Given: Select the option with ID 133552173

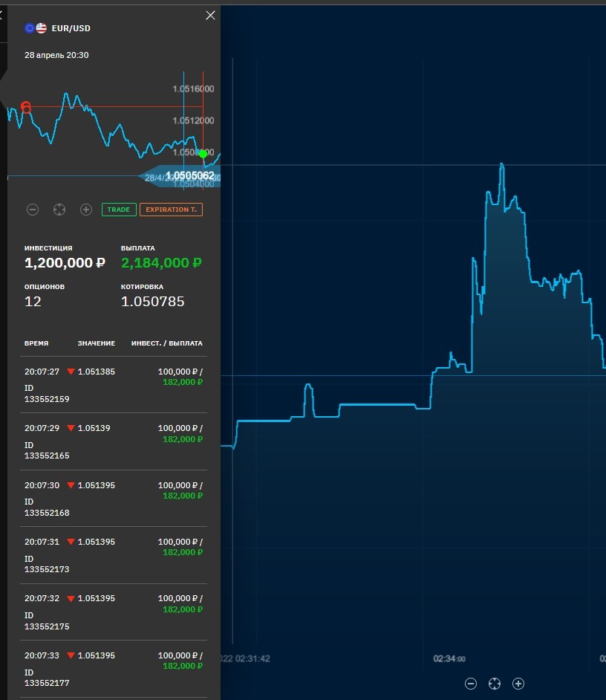Looking at the screenshot, I should point(114,555).
